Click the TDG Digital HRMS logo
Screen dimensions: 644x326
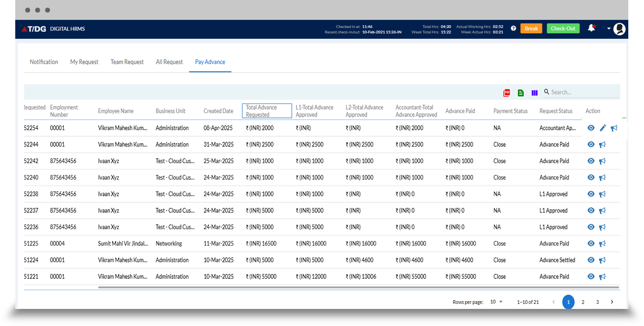(53, 29)
